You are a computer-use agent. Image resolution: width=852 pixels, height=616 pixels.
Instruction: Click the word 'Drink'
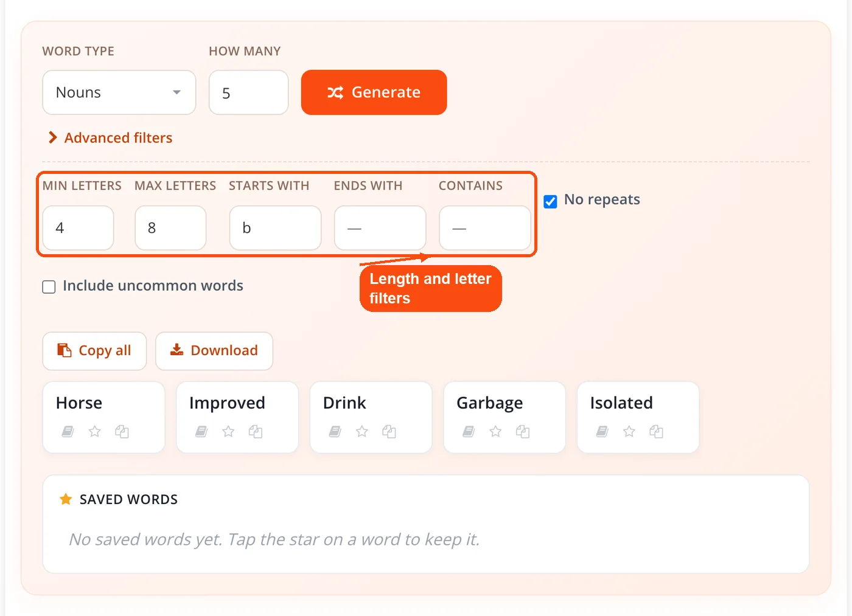point(344,403)
